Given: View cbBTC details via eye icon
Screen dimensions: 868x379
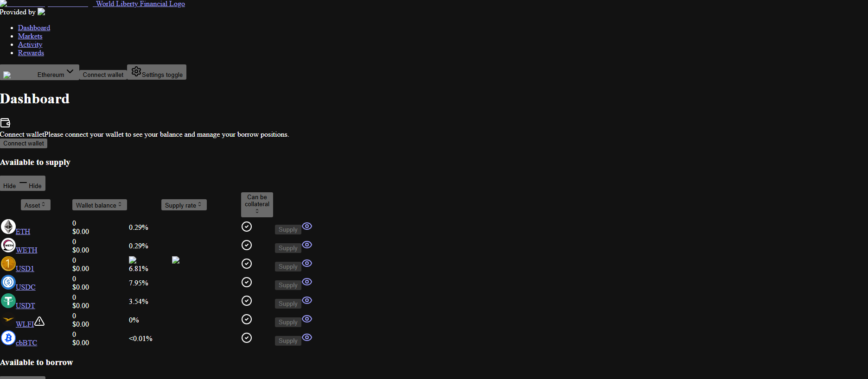Looking at the screenshot, I should coord(307,337).
